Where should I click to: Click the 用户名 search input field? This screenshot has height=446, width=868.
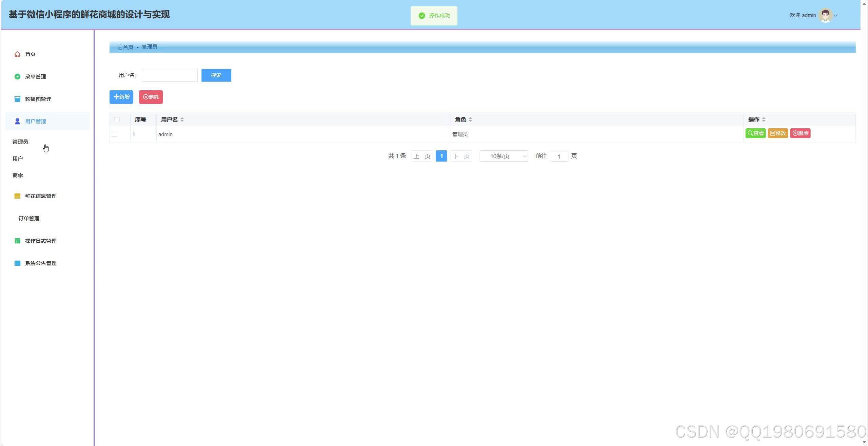[x=170, y=75]
